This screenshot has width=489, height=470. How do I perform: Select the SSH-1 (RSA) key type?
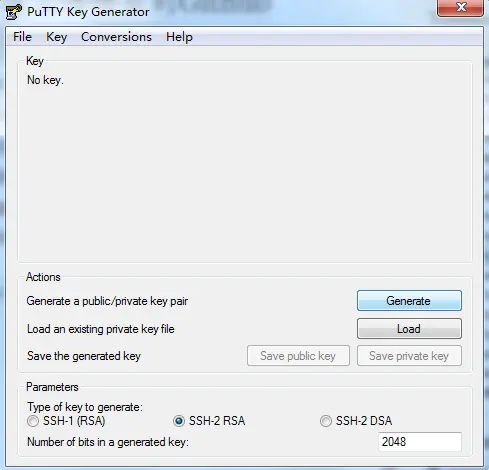click(x=33, y=421)
